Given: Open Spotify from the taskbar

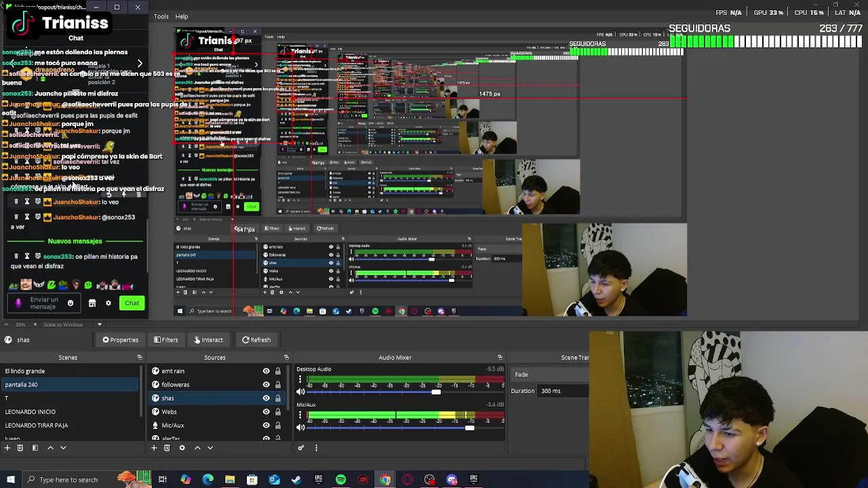Looking at the screenshot, I should pyautogui.click(x=341, y=480).
